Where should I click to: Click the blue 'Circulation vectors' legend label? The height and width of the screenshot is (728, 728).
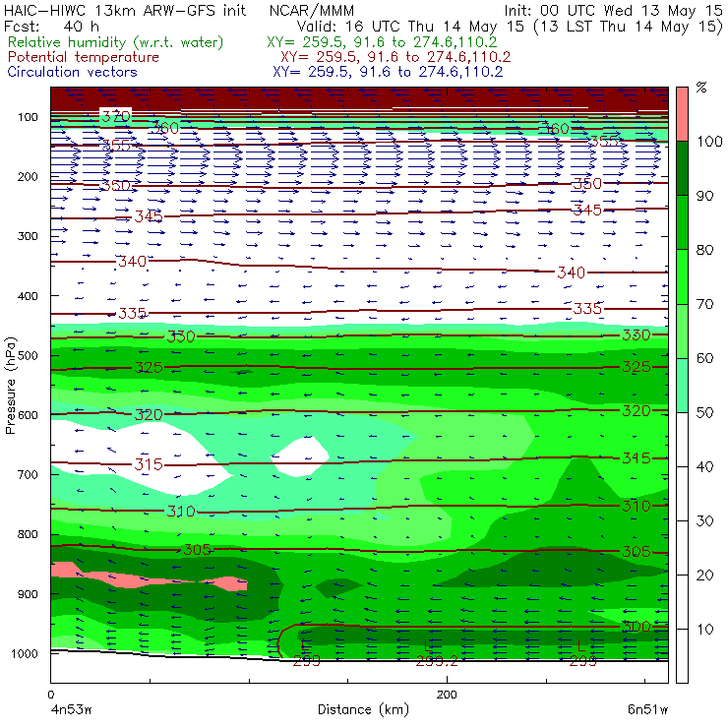point(73,72)
